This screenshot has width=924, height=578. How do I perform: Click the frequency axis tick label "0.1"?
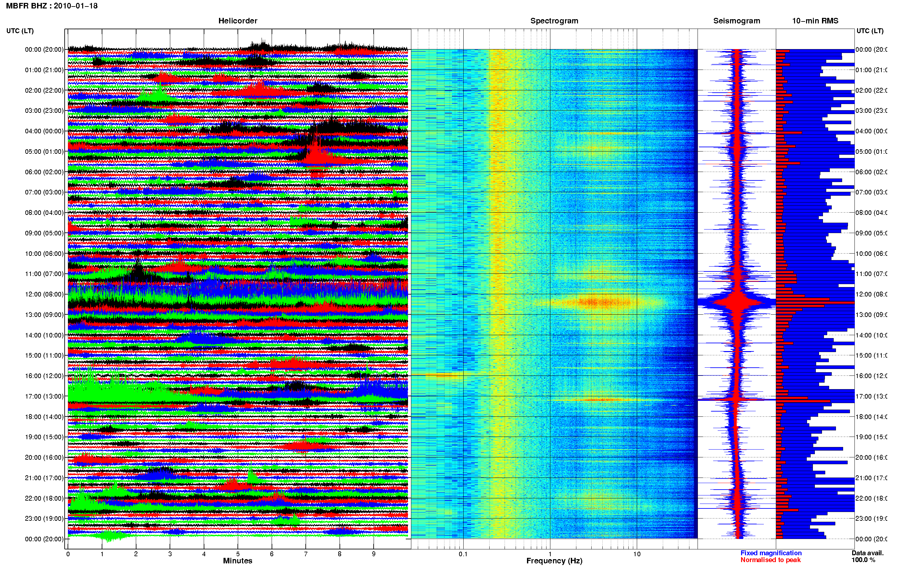coord(463,554)
